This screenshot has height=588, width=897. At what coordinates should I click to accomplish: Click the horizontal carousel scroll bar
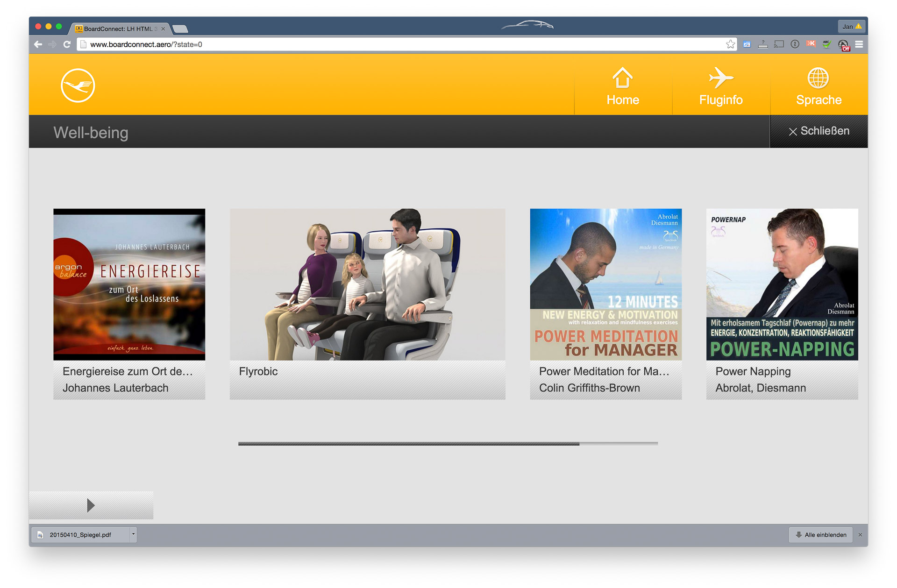(x=448, y=443)
